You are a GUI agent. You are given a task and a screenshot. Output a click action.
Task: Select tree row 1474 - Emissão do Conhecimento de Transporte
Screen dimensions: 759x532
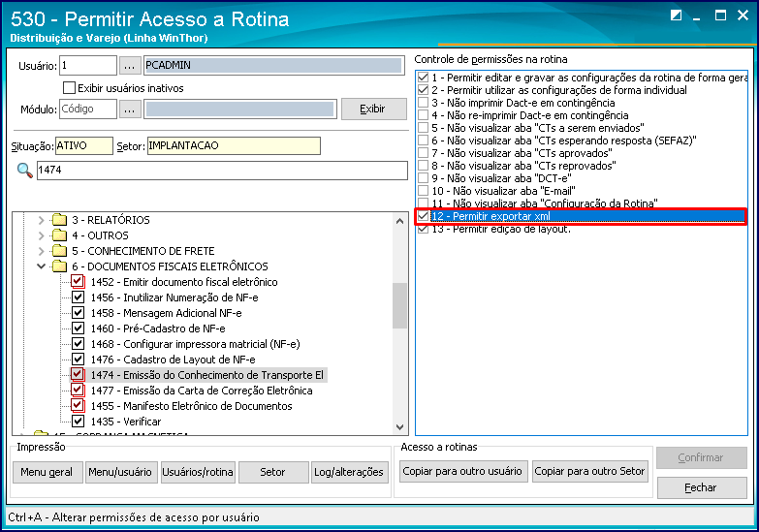[x=207, y=375]
